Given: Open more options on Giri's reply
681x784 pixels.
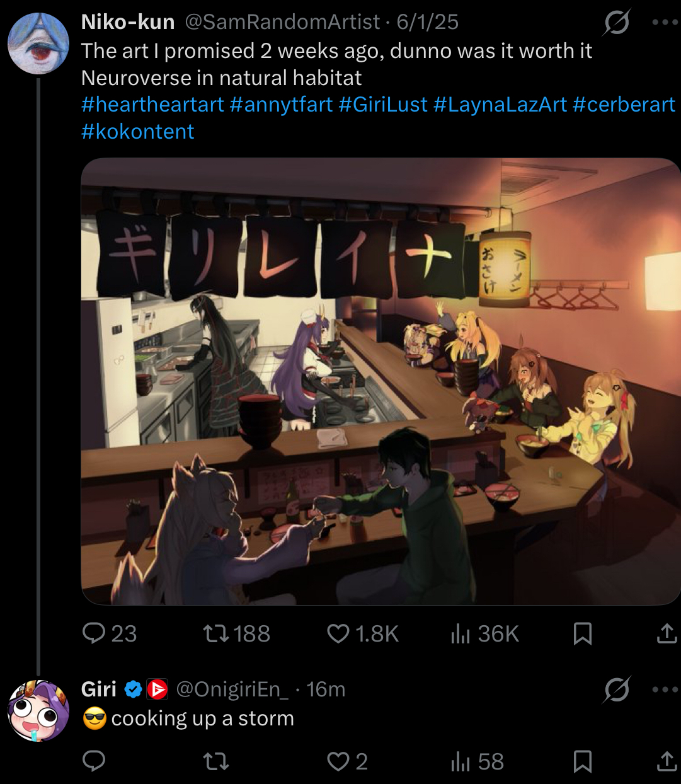Looking at the screenshot, I should pyautogui.click(x=665, y=689).
